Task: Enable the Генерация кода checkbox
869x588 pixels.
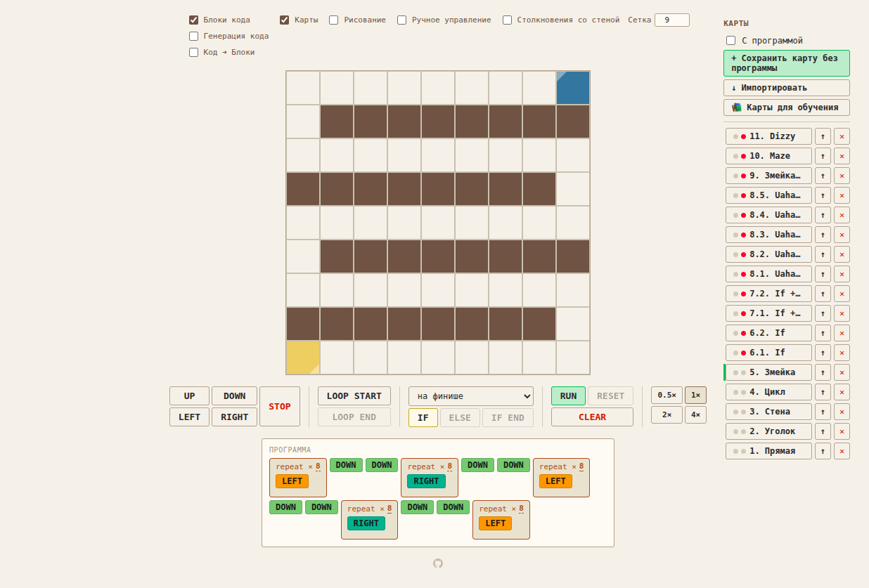Action: coord(194,36)
